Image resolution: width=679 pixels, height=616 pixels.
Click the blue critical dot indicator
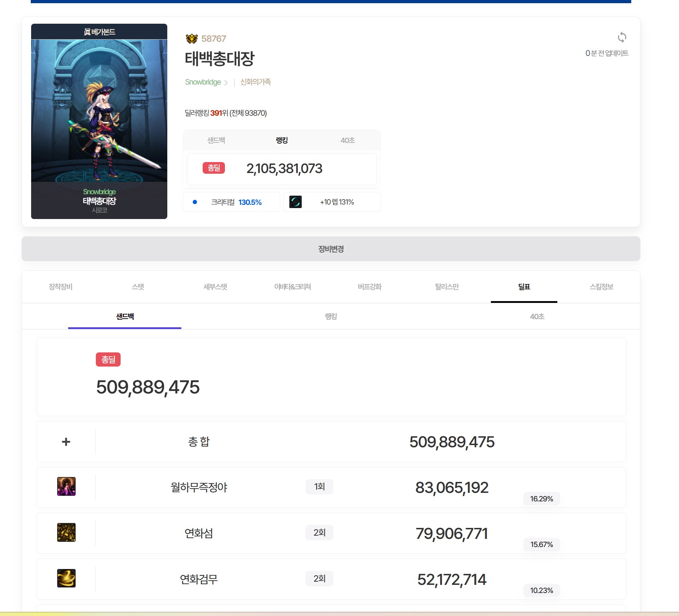[195, 202]
